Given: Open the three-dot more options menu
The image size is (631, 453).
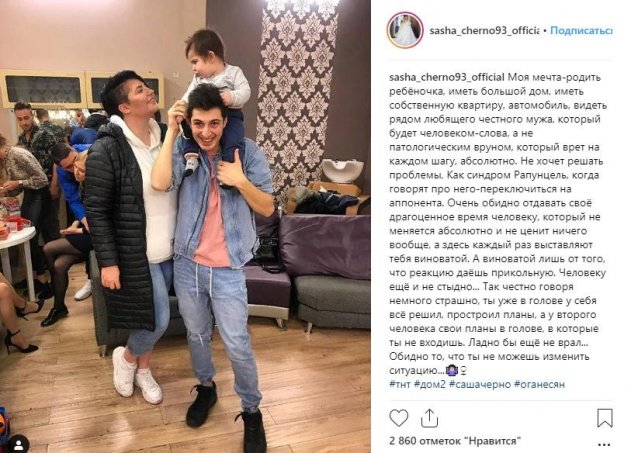Looking at the screenshot, I should click(604, 445).
